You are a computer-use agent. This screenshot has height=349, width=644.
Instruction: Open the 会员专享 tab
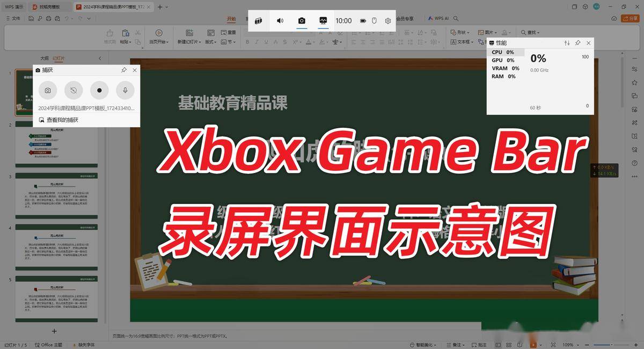(405, 19)
